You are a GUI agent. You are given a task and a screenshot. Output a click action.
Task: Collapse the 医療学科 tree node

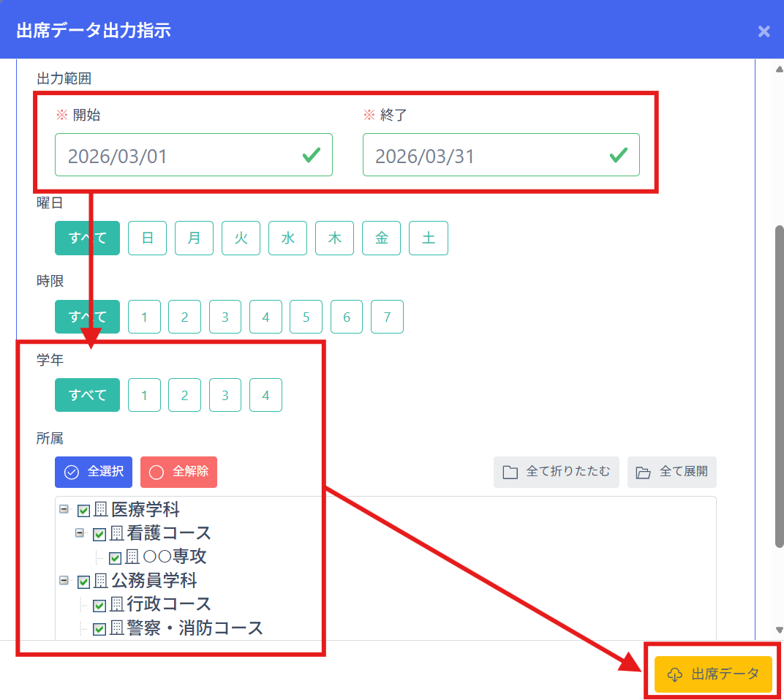click(x=64, y=509)
